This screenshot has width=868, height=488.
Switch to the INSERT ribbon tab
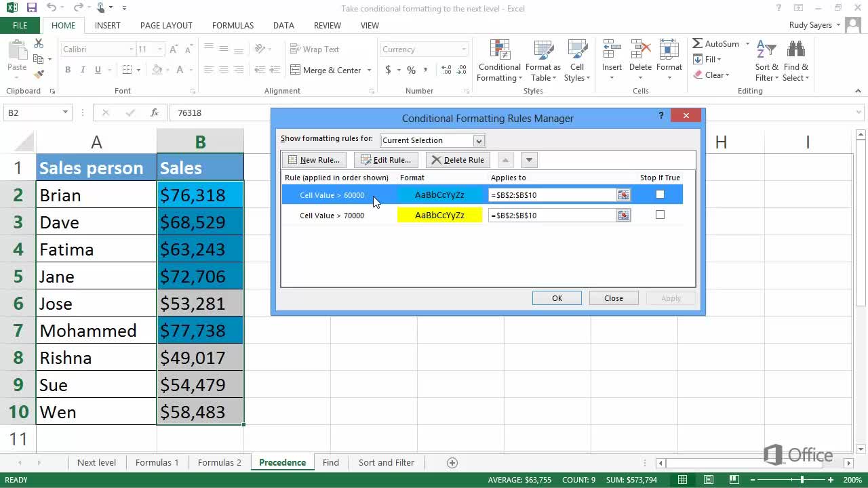pos(108,25)
